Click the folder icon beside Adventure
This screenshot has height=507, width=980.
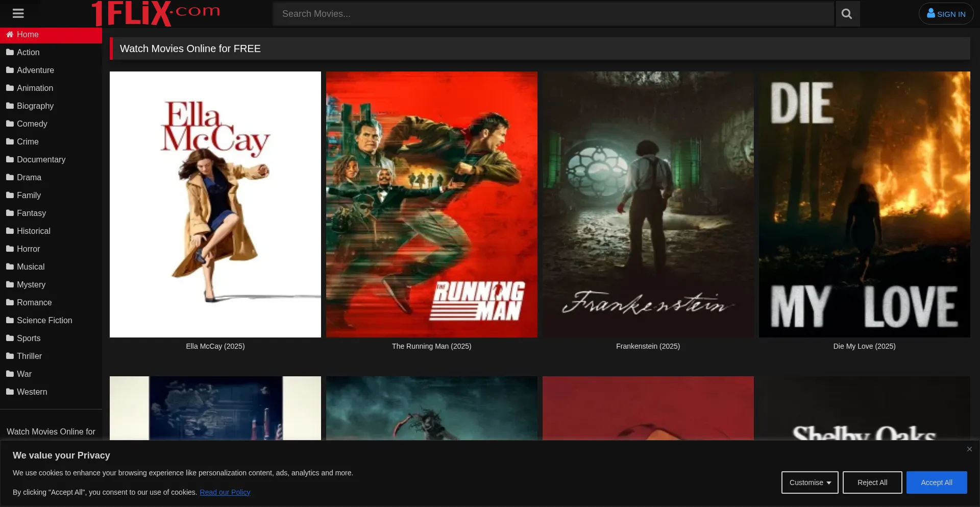click(10, 70)
